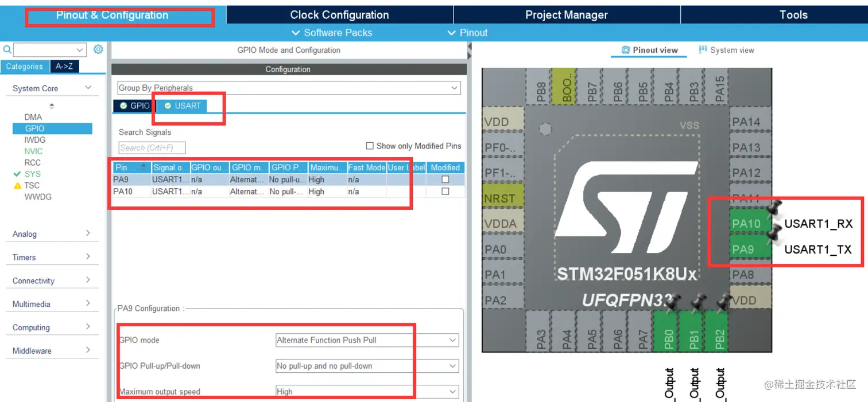Click the System view grid icon

[x=703, y=50]
